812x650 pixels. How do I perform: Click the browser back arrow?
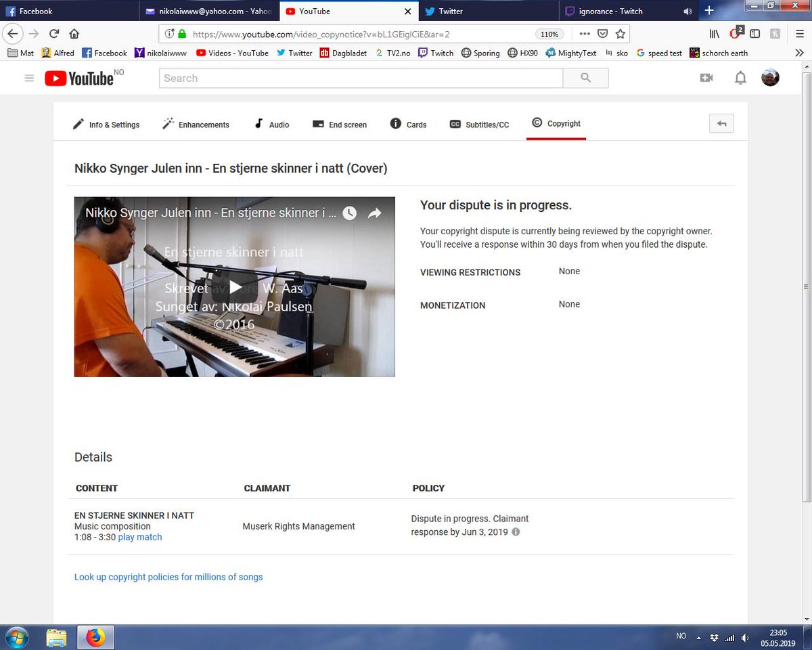[13, 34]
